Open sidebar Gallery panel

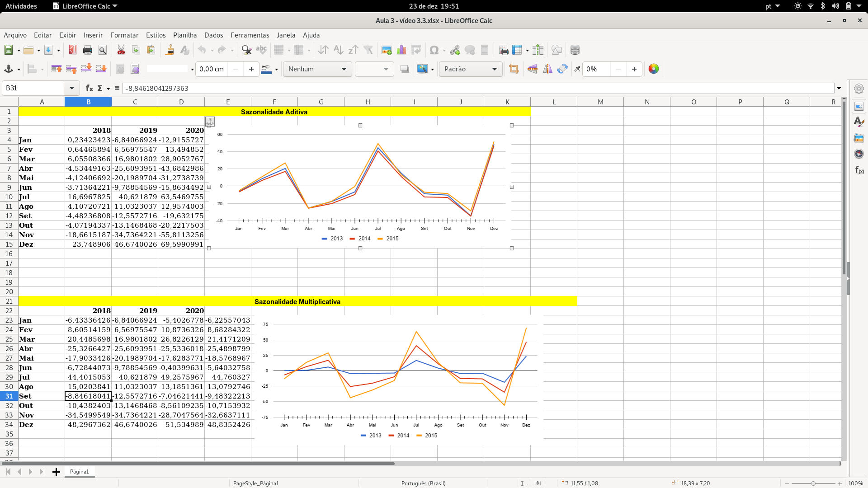[x=859, y=138]
